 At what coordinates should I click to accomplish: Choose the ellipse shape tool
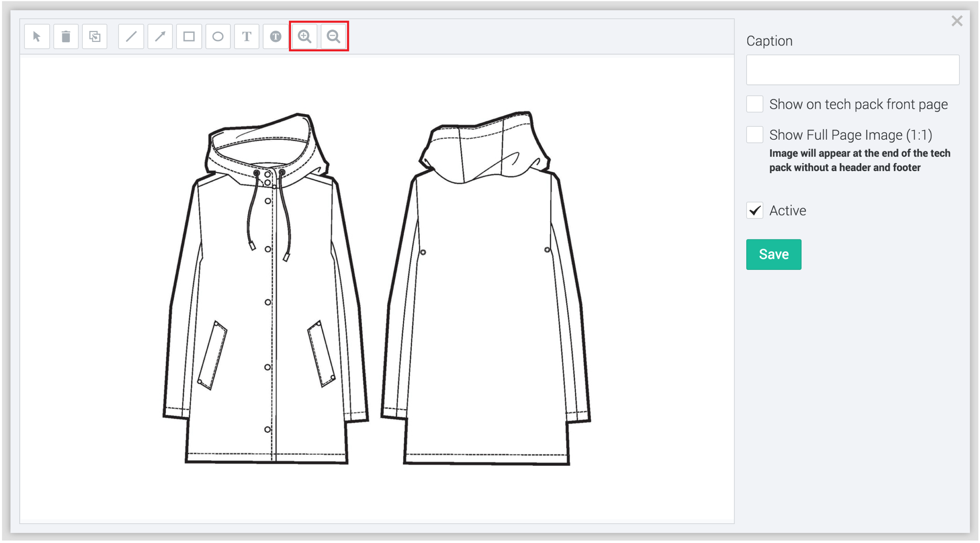click(218, 37)
